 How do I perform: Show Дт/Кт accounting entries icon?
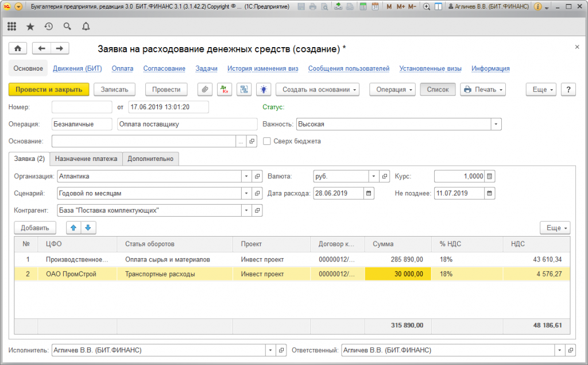point(225,89)
